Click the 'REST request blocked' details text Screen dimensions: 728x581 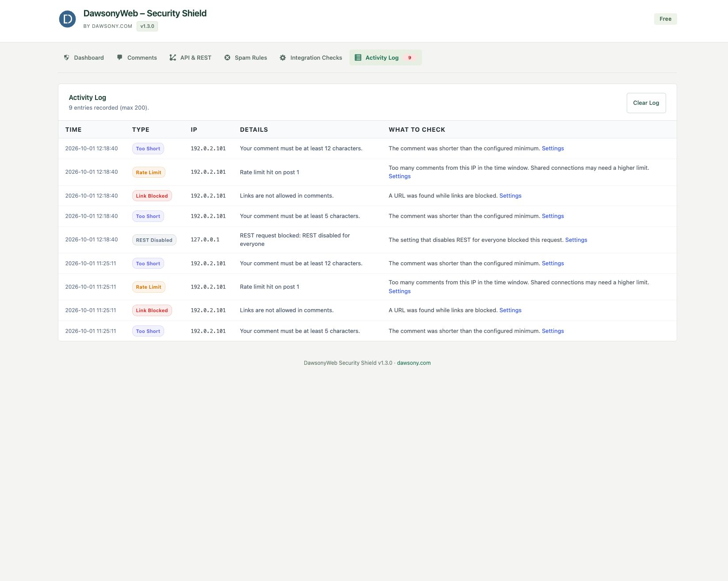[x=295, y=240]
